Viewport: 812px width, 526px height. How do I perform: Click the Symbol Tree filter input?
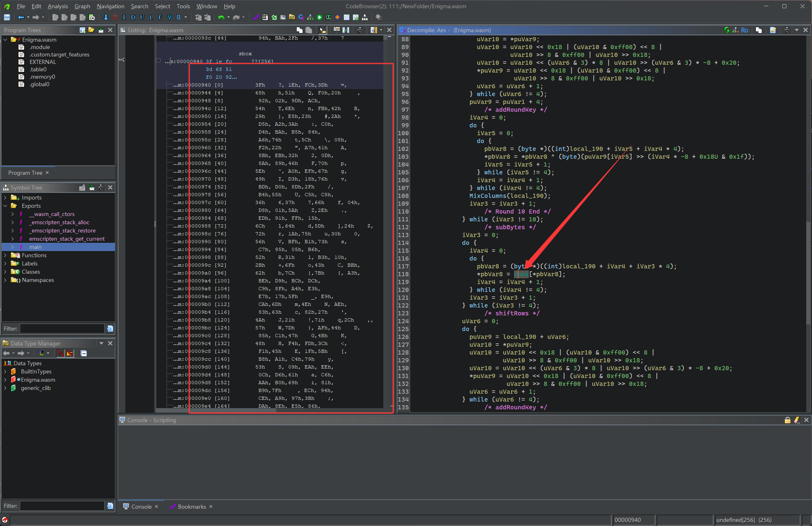[x=62, y=329]
